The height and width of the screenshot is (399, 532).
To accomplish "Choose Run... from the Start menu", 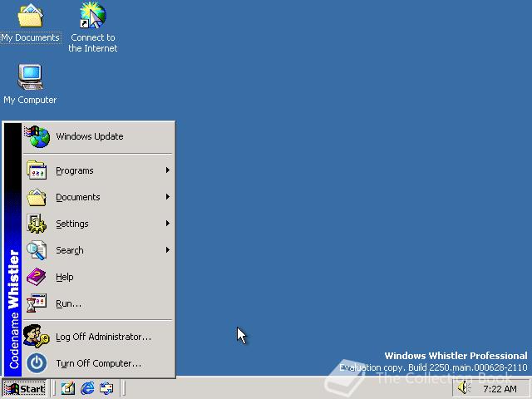I will point(98,303).
